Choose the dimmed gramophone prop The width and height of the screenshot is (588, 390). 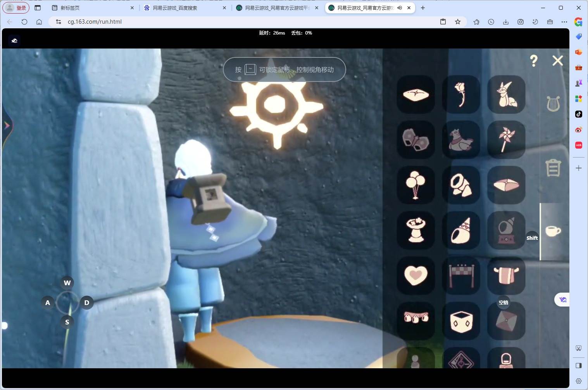[506, 231]
